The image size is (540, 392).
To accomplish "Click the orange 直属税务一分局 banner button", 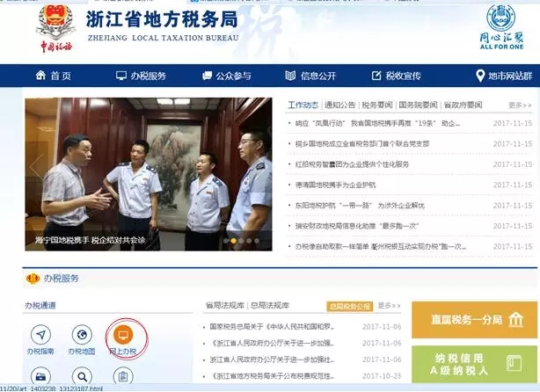I will [475, 320].
